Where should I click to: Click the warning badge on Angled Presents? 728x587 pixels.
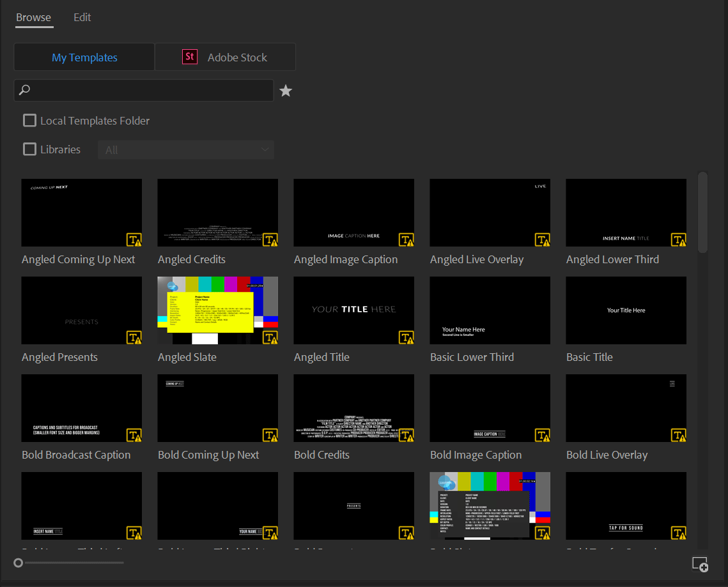[134, 337]
